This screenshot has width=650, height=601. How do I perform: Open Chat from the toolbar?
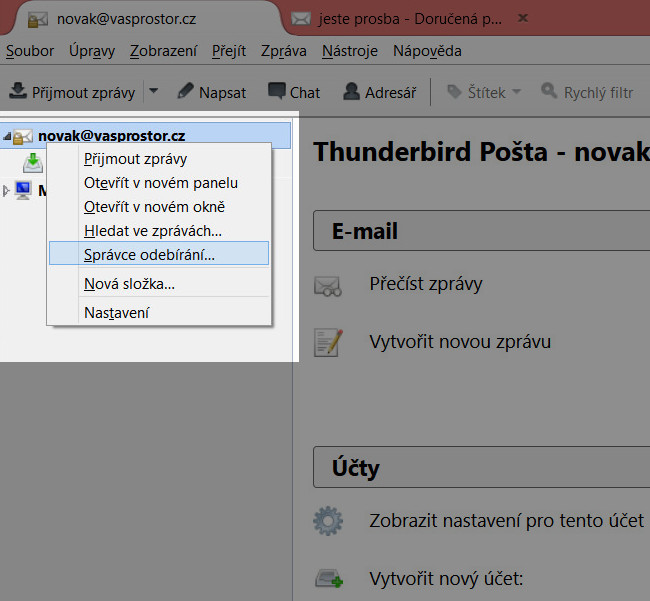click(294, 92)
